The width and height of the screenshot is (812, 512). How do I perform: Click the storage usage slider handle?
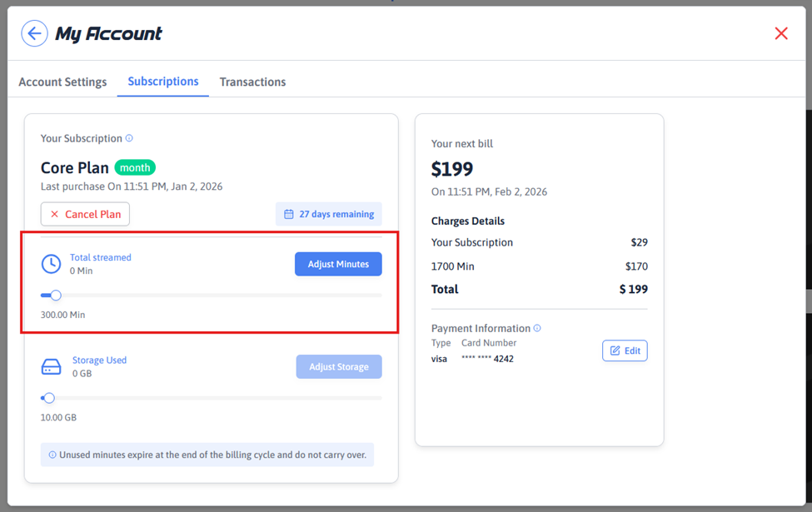49,398
